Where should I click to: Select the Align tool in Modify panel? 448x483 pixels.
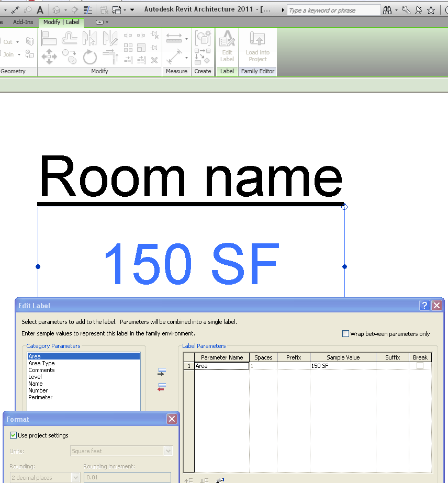[x=49, y=39]
